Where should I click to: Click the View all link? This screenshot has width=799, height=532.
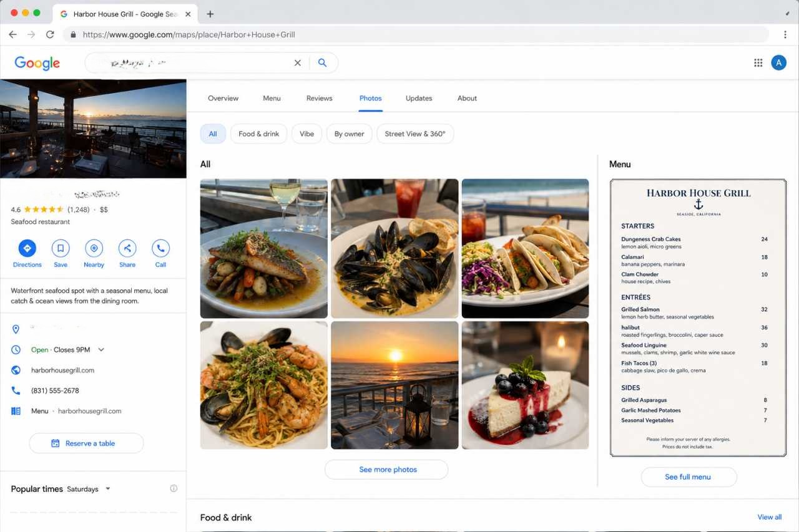coord(769,517)
